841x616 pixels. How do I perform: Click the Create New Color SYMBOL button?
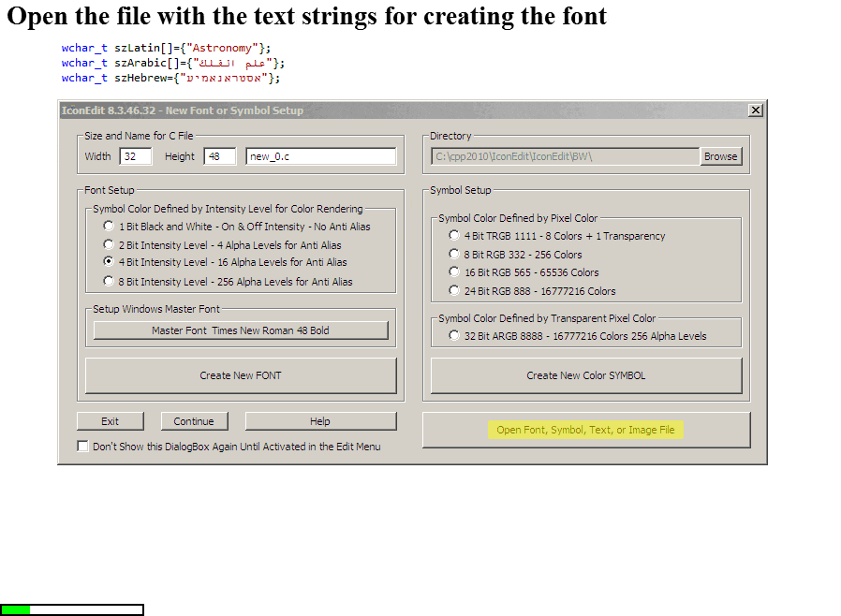coord(585,375)
